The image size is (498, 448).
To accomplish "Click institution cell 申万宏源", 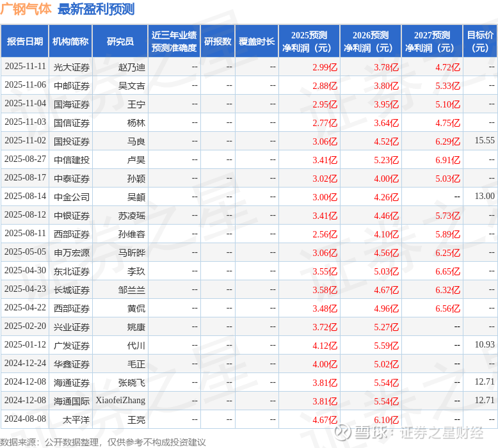I will (72, 253).
